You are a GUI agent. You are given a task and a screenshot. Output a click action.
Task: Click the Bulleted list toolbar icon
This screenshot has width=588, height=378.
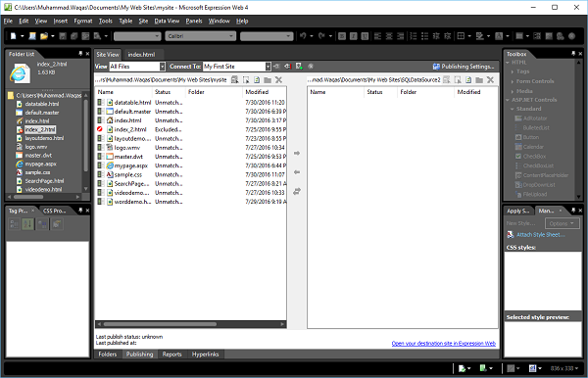point(424,36)
